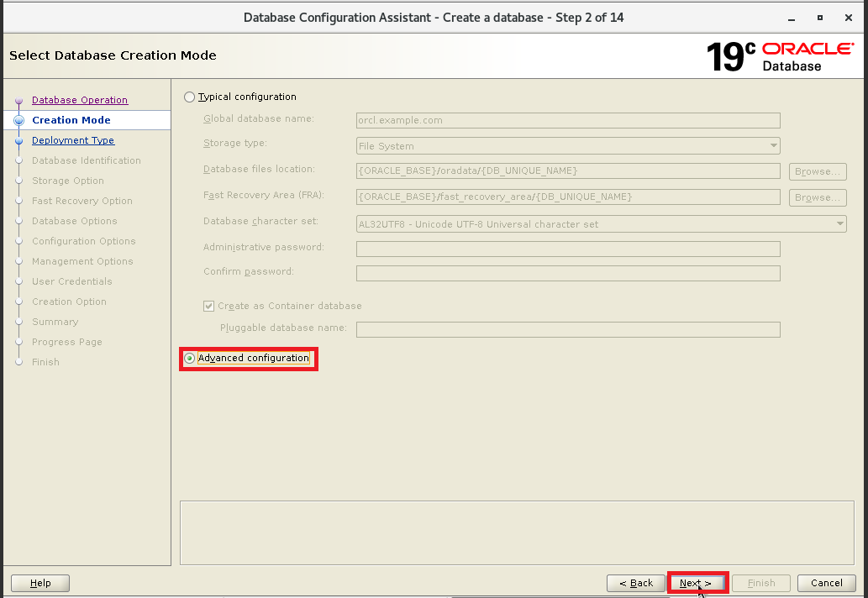Open the Database Operation step link
This screenshot has height=598, width=868.
click(80, 100)
